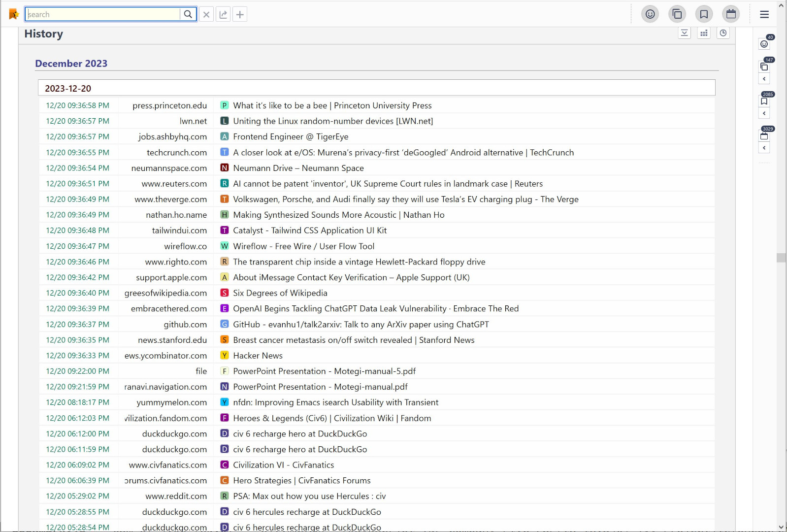The width and height of the screenshot is (787, 532).
Task: Click timestamp '12/20 09:36:40 PM'
Action: pos(78,293)
